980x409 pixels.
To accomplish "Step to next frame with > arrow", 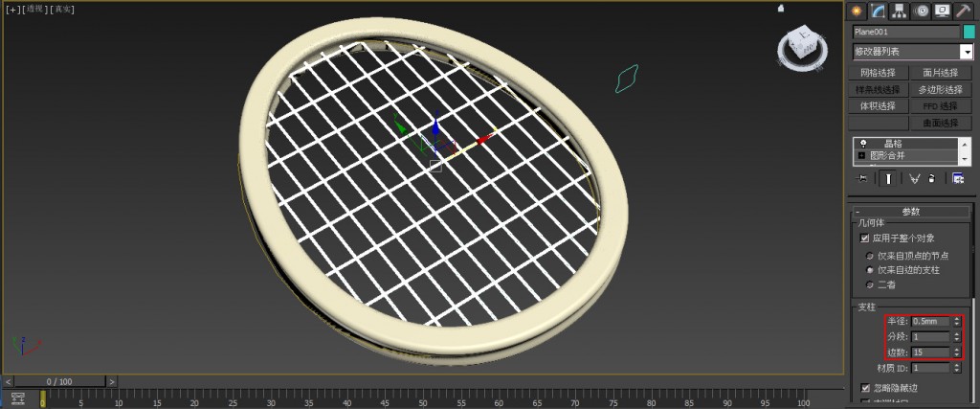I will tap(112, 381).
